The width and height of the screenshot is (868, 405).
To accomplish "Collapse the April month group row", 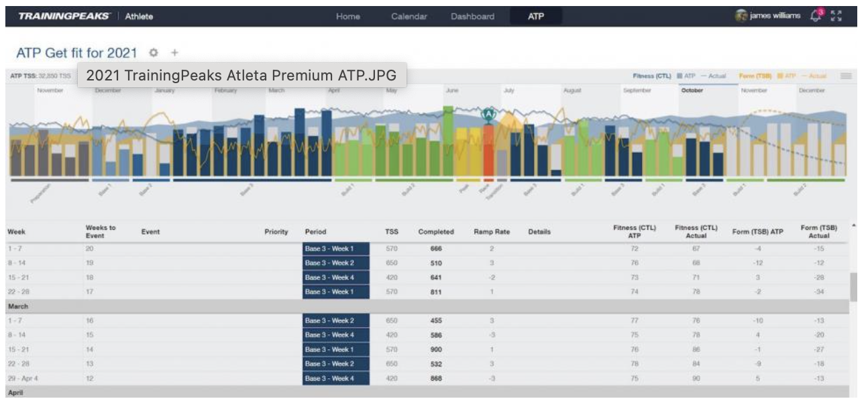I will (427, 393).
